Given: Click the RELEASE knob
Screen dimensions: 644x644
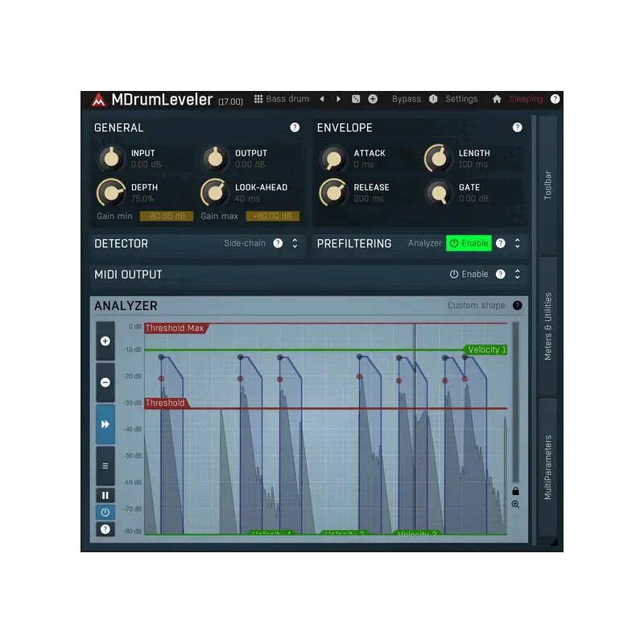Looking at the screenshot, I should click(333, 192).
